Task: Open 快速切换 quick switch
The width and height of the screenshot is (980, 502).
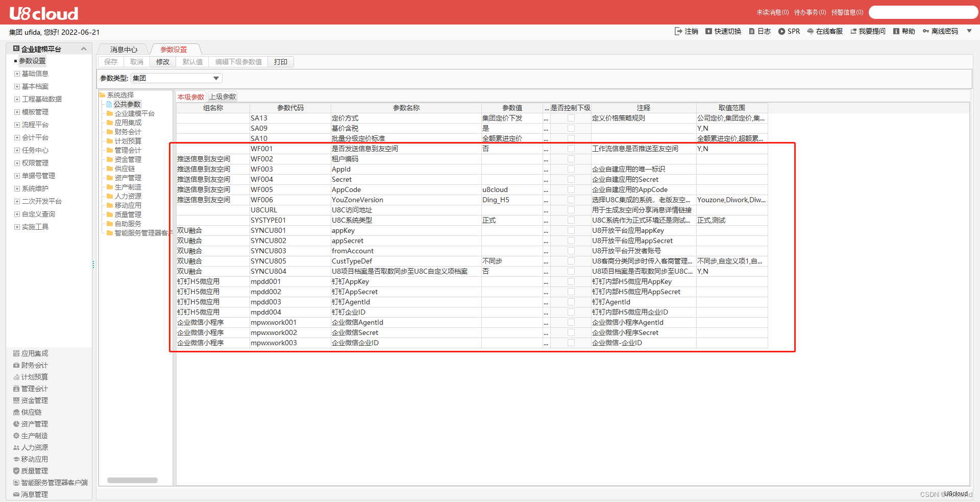Action: 723,31
